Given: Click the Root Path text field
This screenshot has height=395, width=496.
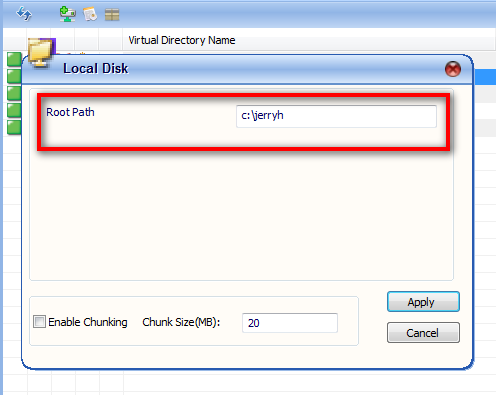Looking at the screenshot, I should (x=336, y=116).
